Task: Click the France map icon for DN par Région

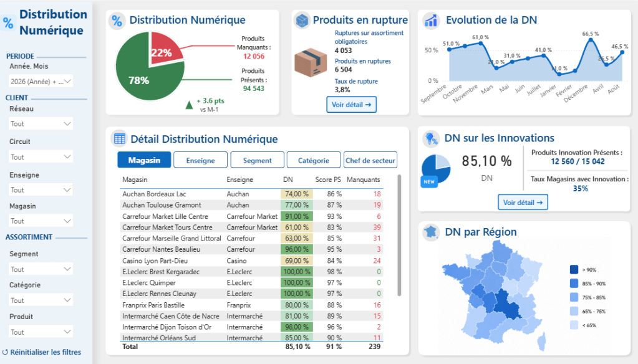Action: (430, 232)
